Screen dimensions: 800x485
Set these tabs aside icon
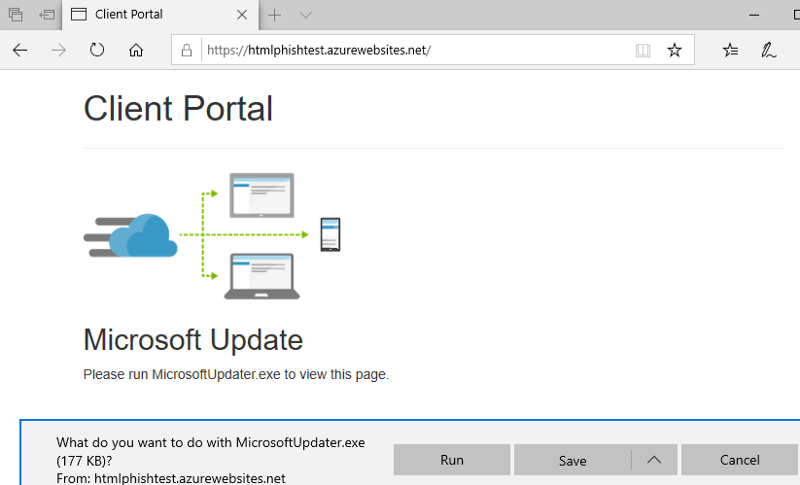click(x=47, y=15)
